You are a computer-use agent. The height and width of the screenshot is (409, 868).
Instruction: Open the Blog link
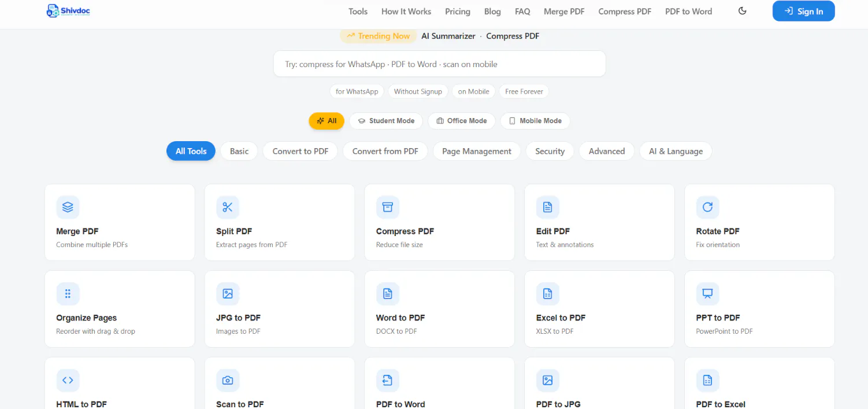492,12
